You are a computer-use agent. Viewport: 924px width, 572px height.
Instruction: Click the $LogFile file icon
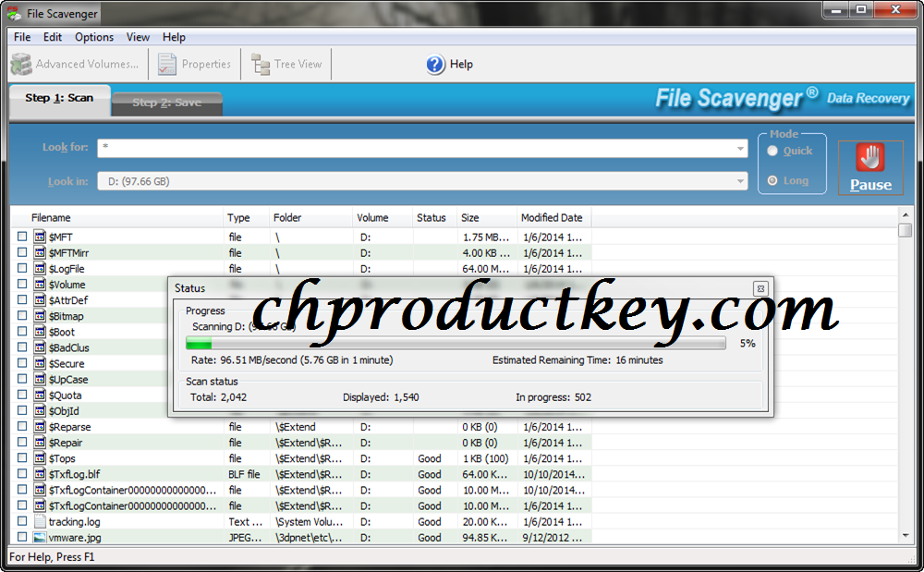coord(40,269)
